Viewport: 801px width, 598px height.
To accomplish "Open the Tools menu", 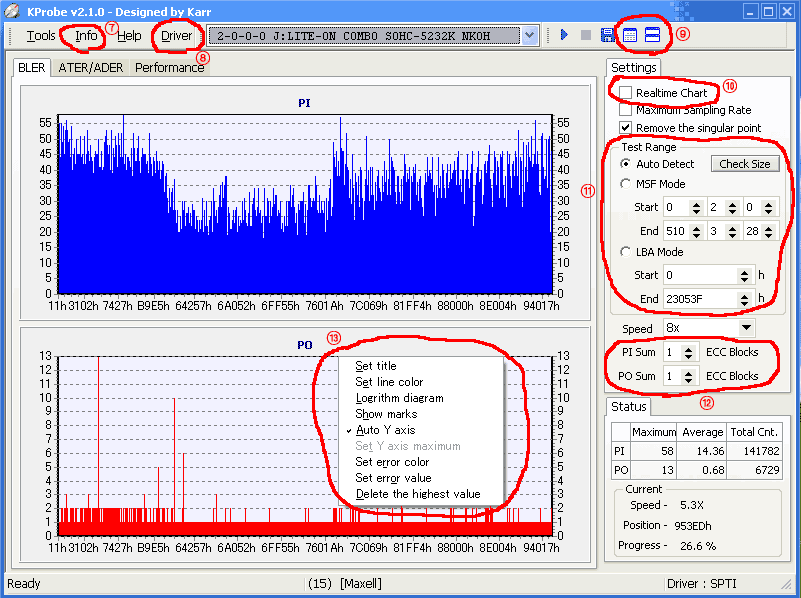I will (x=41, y=36).
